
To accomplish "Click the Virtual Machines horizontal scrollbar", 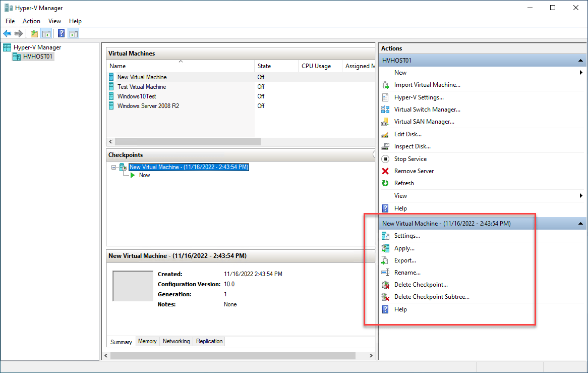I will click(188, 141).
